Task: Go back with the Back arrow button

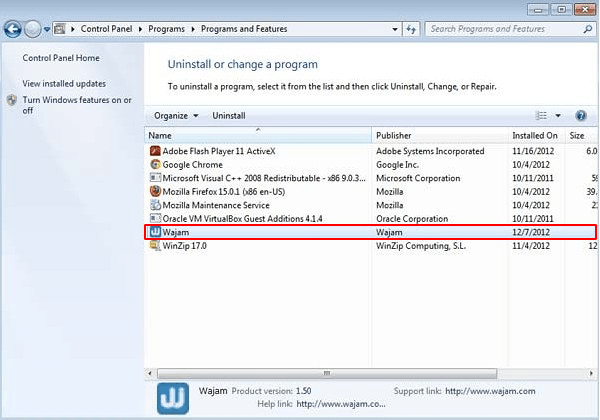Action: click(13, 29)
